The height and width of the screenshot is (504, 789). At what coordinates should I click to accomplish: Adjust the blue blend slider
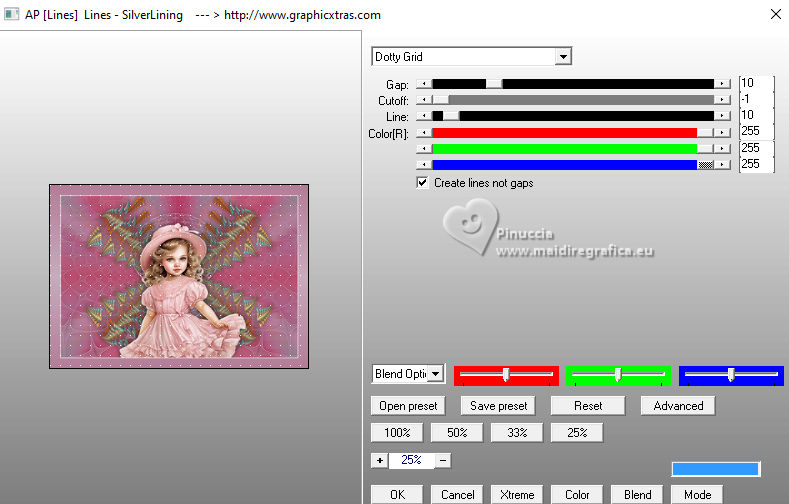point(731,375)
